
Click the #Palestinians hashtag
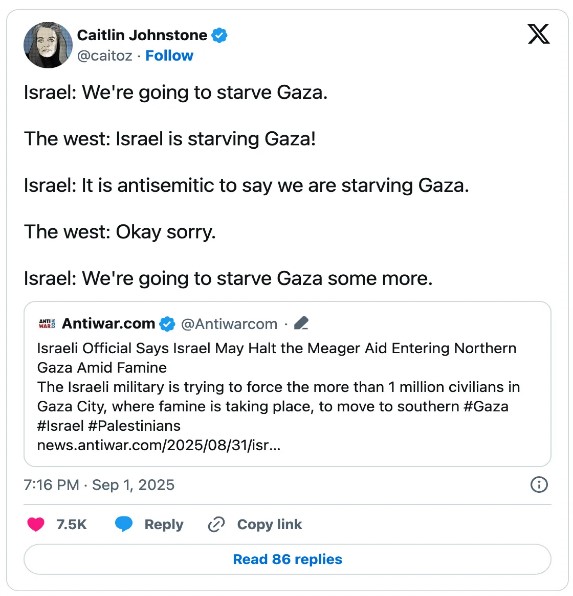pyautogui.click(x=134, y=426)
